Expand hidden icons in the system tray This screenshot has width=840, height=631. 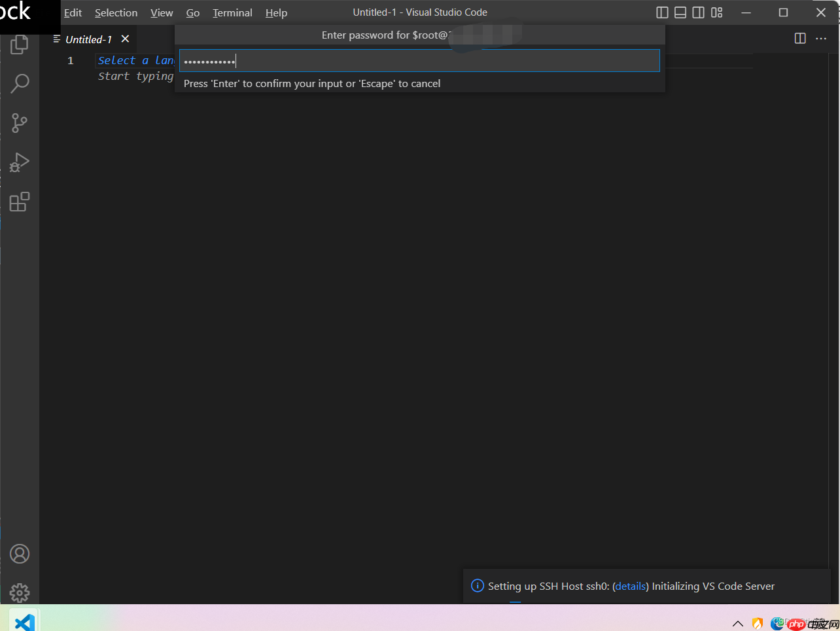coord(738,624)
